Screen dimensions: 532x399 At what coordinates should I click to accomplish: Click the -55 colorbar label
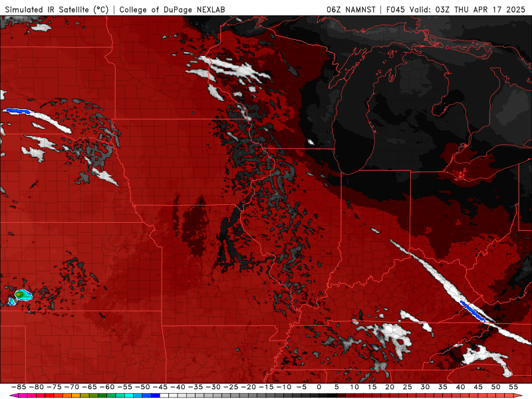[124, 387]
